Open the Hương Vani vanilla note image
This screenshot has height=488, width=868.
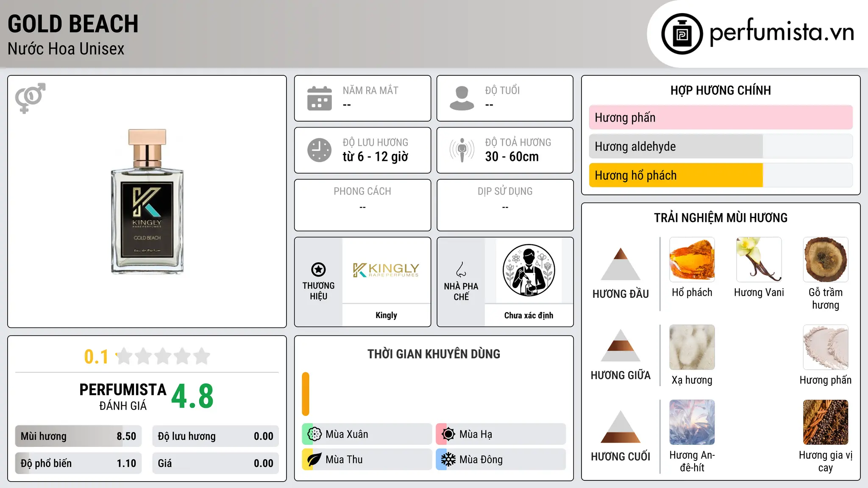click(759, 260)
